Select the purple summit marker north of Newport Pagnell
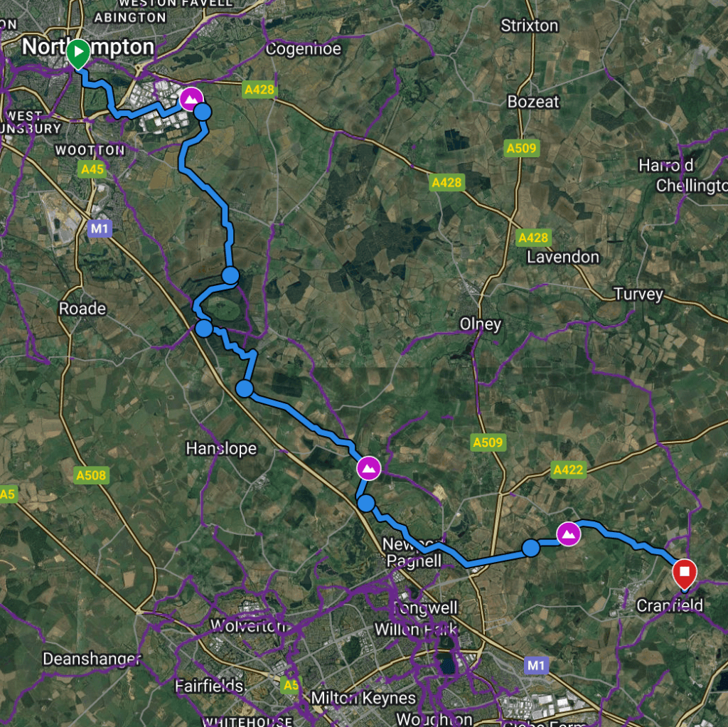This screenshot has width=728, height=727. 369,468
